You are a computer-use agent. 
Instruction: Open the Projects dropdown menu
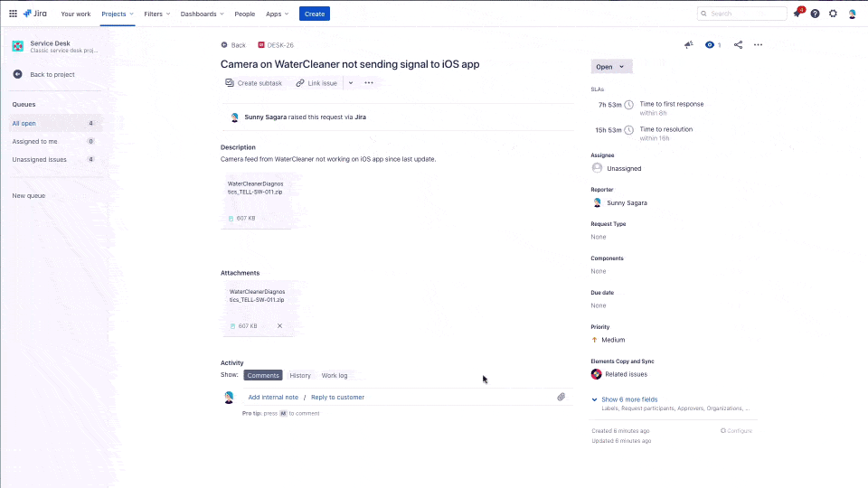click(x=118, y=14)
